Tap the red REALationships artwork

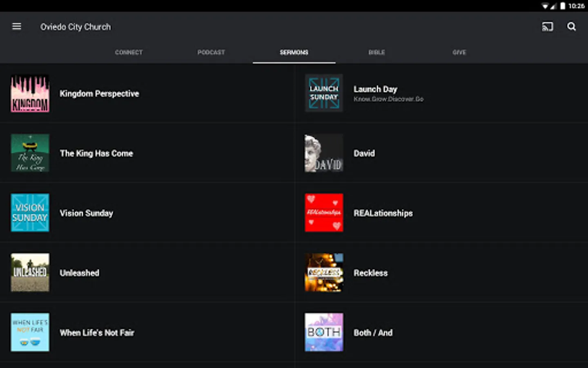[324, 213]
